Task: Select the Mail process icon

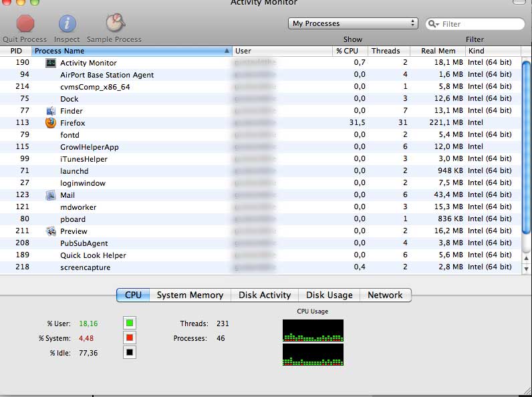Action: click(51, 195)
